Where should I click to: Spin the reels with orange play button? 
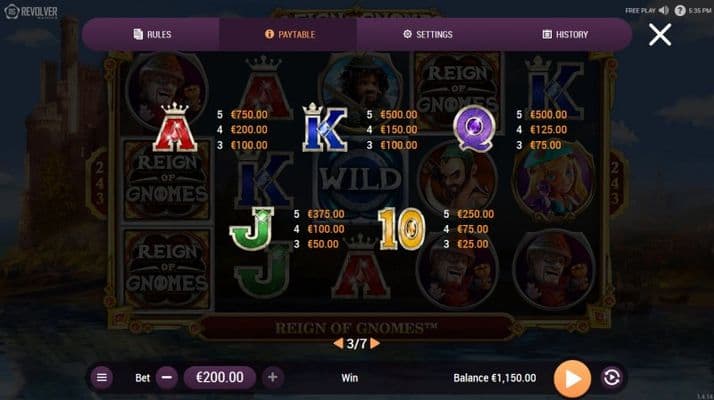pos(572,378)
